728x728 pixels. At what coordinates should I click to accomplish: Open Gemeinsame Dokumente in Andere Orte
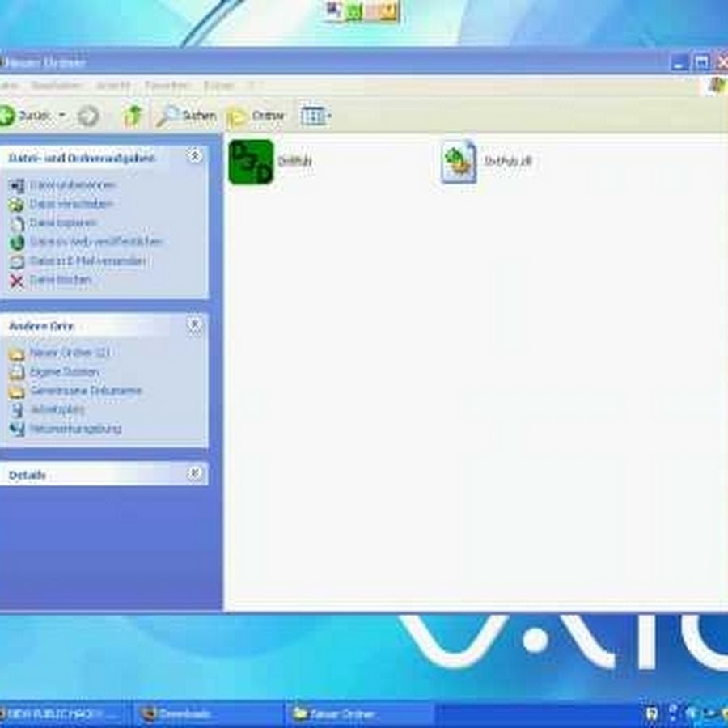click(86, 391)
